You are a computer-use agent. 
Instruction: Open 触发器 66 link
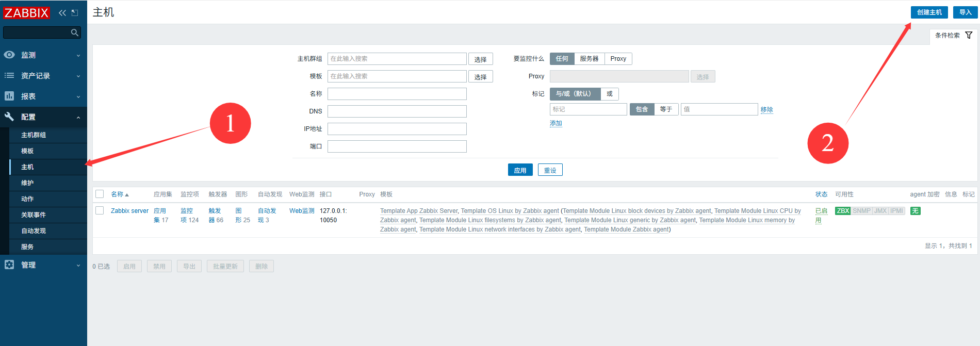pos(215,216)
